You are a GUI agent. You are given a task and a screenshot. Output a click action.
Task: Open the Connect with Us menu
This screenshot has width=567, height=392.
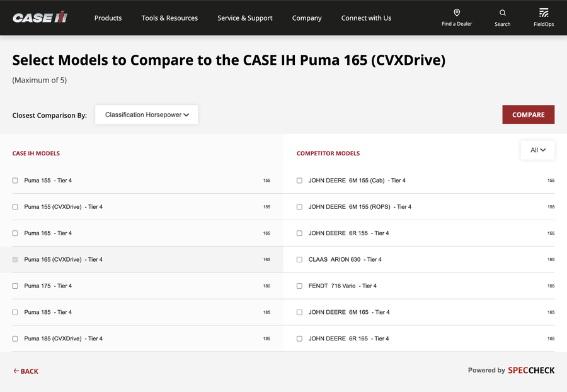366,18
